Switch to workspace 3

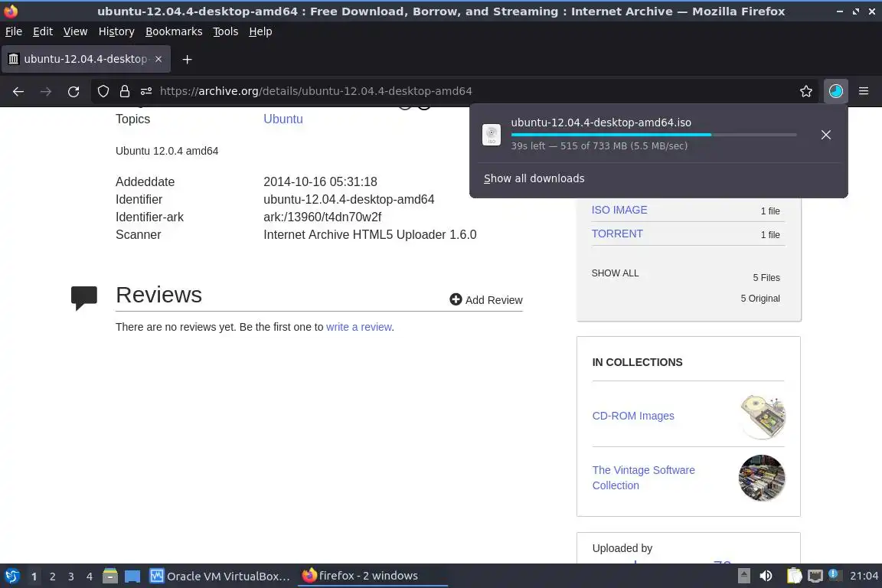click(x=71, y=577)
